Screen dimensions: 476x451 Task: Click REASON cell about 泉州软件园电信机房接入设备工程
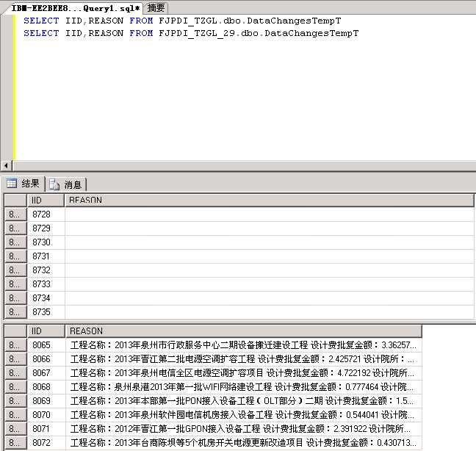tap(243, 415)
